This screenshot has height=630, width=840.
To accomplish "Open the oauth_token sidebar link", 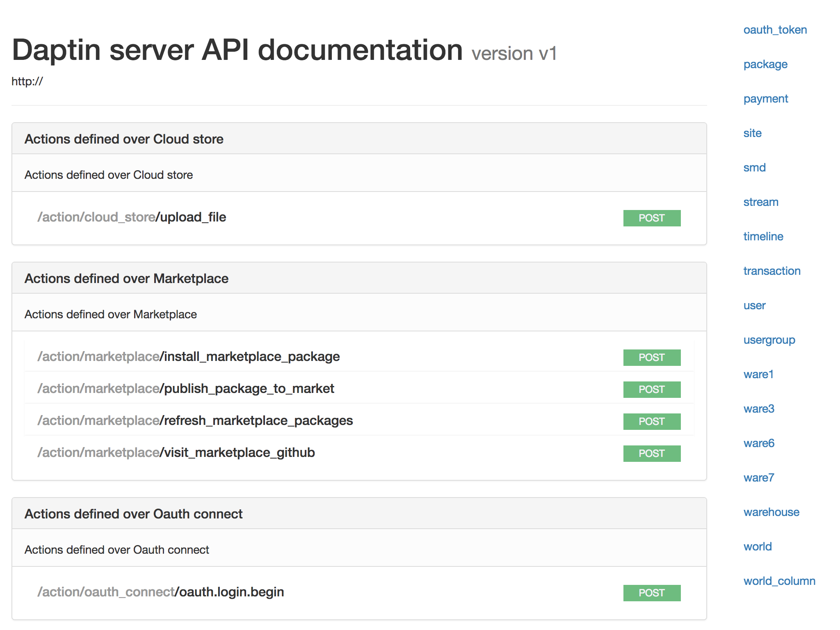I will (x=775, y=30).
